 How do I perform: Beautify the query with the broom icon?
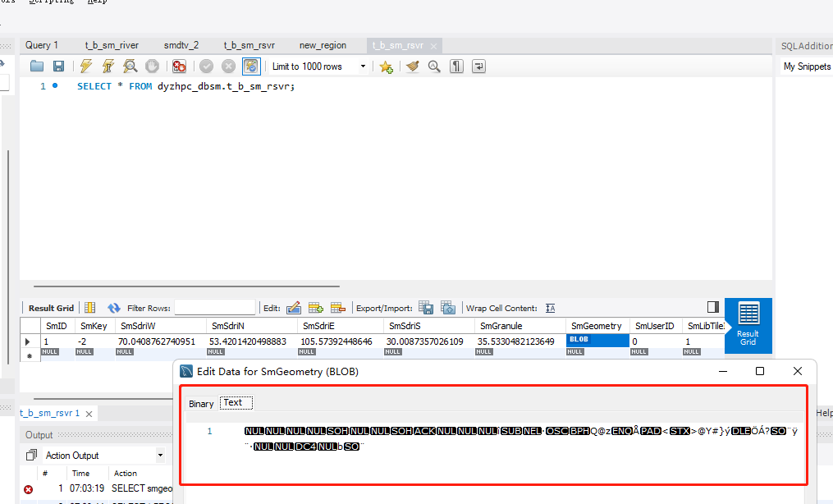(412, 66)
